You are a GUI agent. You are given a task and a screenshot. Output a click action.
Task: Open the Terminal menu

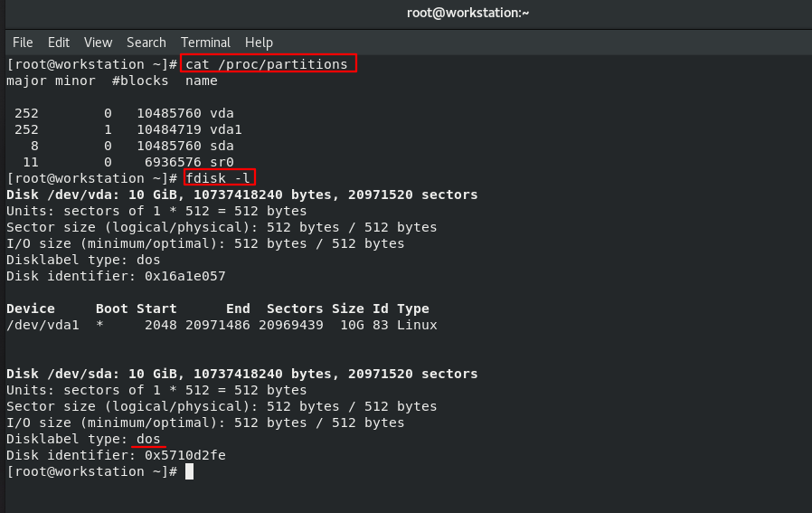205,43
